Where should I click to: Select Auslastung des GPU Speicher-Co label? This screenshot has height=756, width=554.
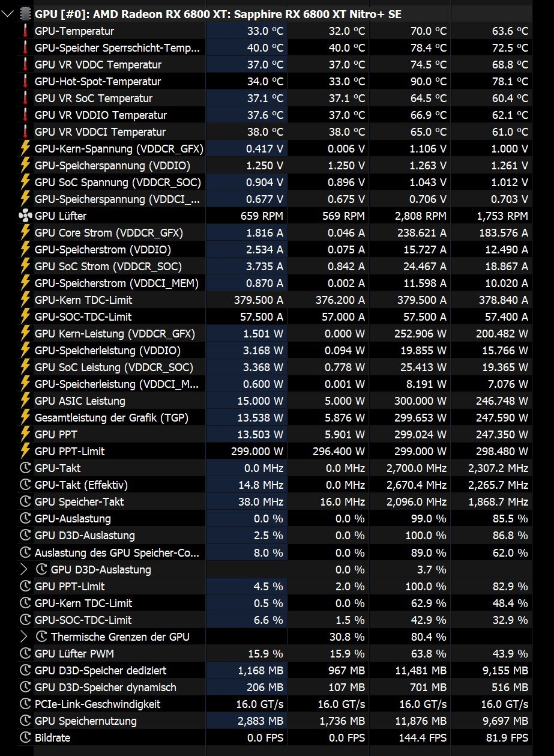[x=117, y=552]
